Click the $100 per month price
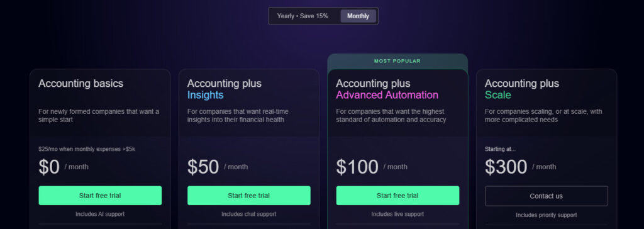The width and height of the screenshot is (644, 229). coord(372,167)
